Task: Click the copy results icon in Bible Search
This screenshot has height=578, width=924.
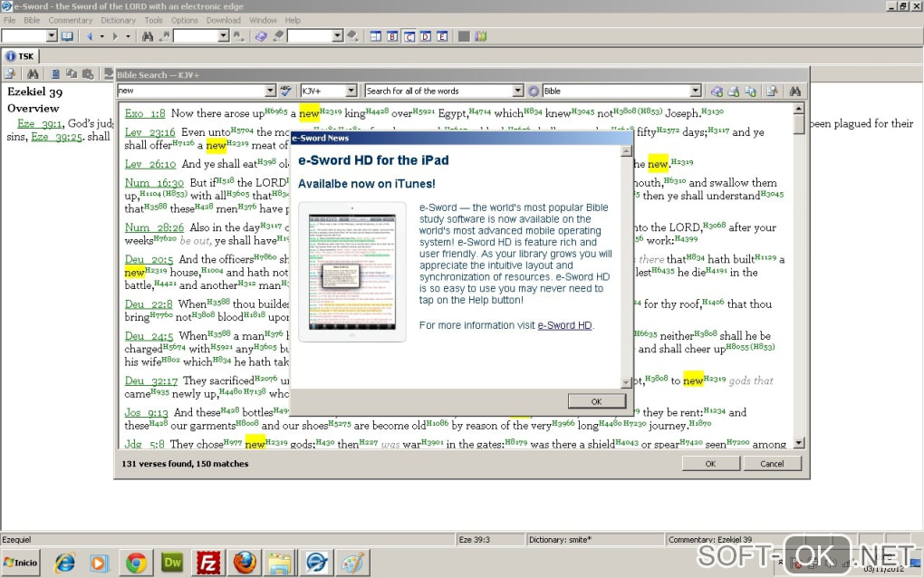Action: [750, 92]
